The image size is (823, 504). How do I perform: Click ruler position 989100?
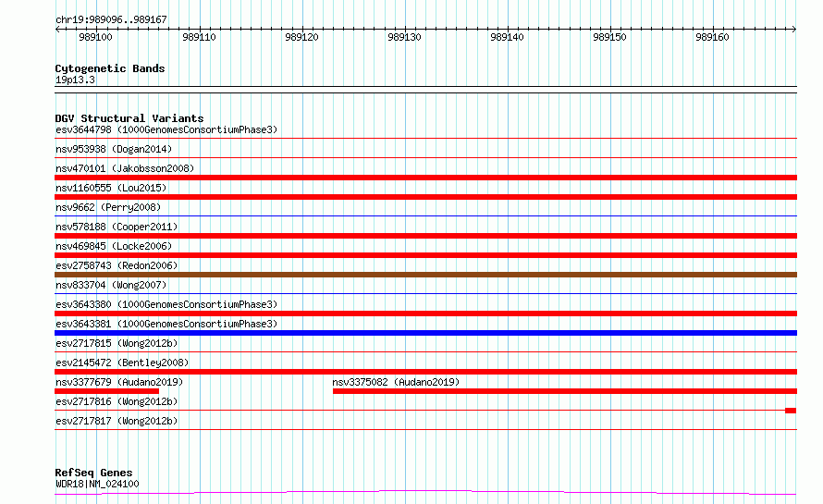[x=95, y=37]
